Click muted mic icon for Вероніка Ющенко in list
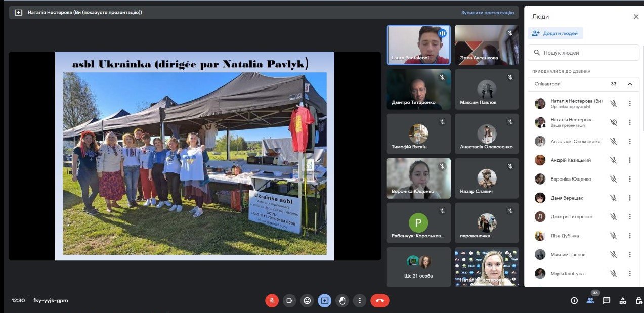The width and height of the screenshot is (644, 313). pyautogui.click(x=613, y=179)
